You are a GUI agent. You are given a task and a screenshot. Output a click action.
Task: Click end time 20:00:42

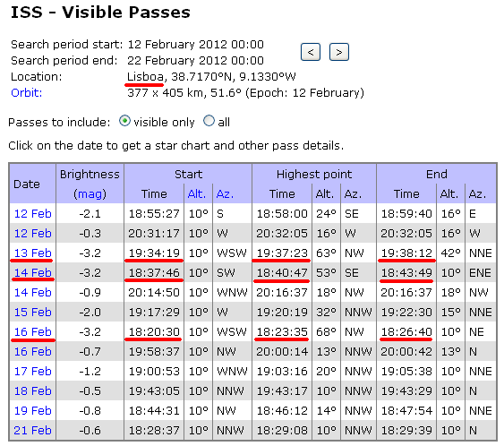tap(406, 351)
